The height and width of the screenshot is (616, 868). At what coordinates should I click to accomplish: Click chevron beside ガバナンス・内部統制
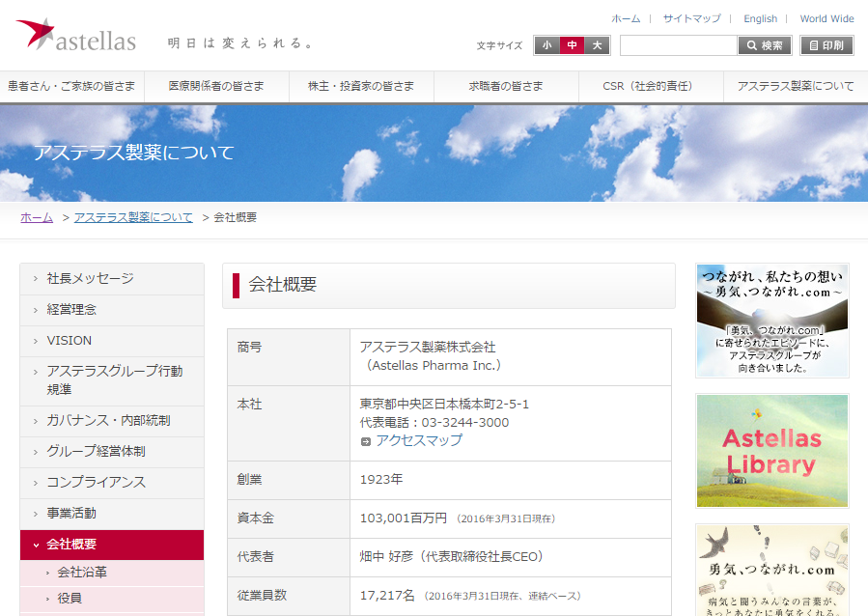tap(36, 421)
